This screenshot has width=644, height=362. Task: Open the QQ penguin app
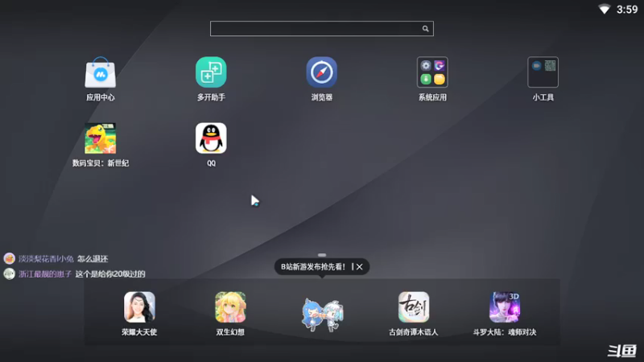coord(211,138)
